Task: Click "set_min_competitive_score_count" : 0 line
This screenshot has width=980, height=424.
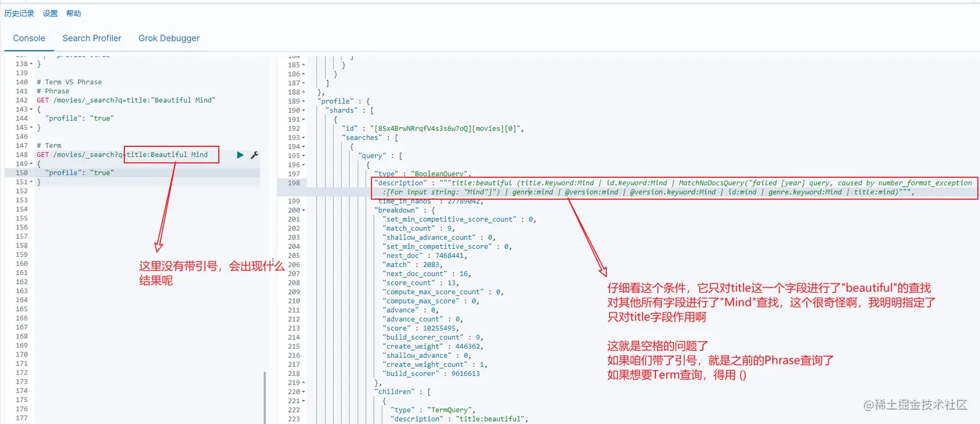Action: 459,220
